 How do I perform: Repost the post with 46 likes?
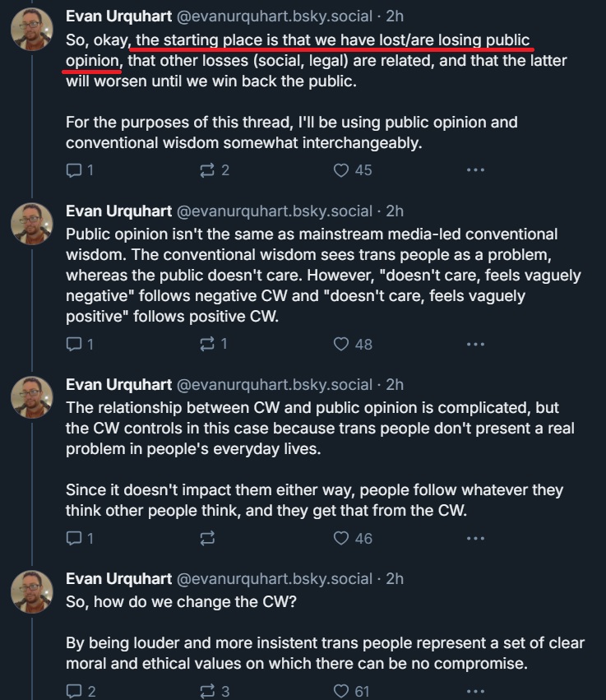point(207,539)
